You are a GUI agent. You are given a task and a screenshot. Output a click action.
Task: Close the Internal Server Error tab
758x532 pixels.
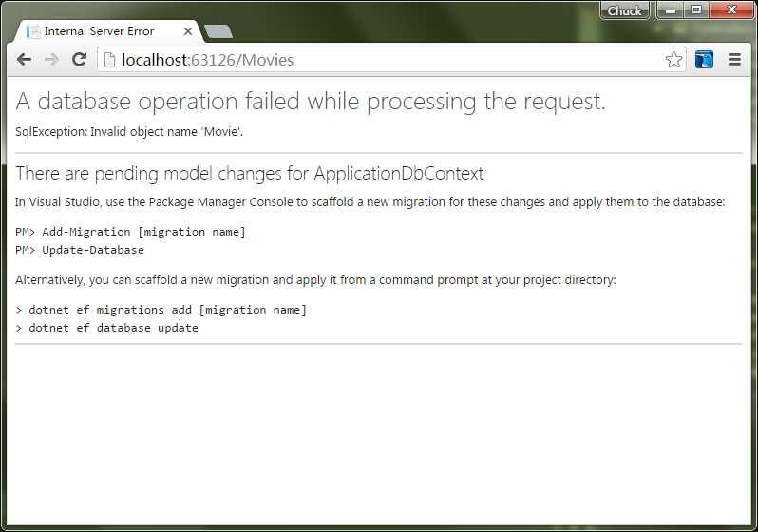pyautogui.click(x=188, y=31)
